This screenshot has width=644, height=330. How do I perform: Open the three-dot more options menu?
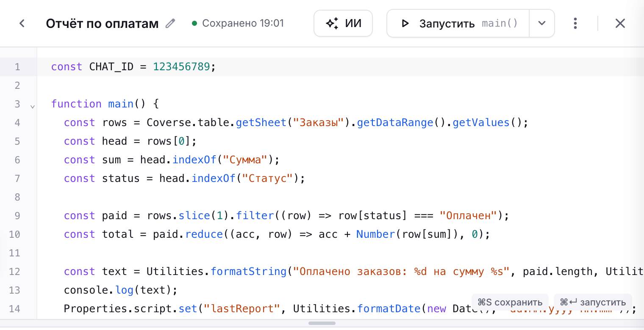point(575,23)
